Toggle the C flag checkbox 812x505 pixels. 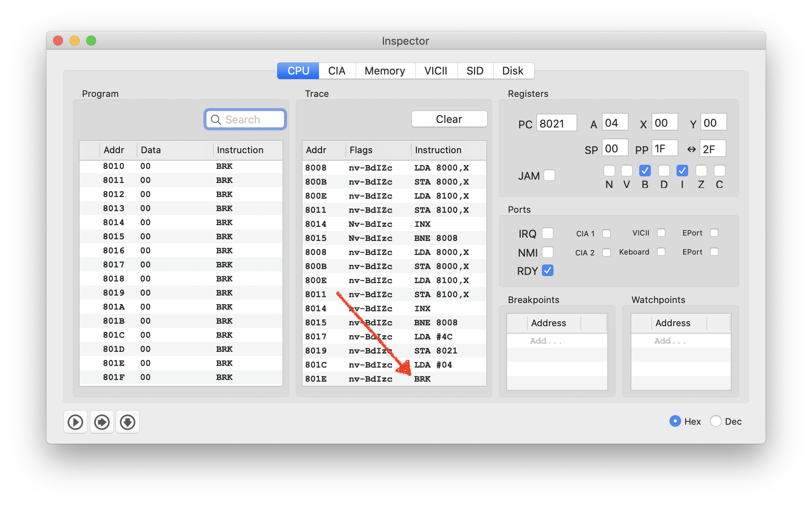coord(720,170)
